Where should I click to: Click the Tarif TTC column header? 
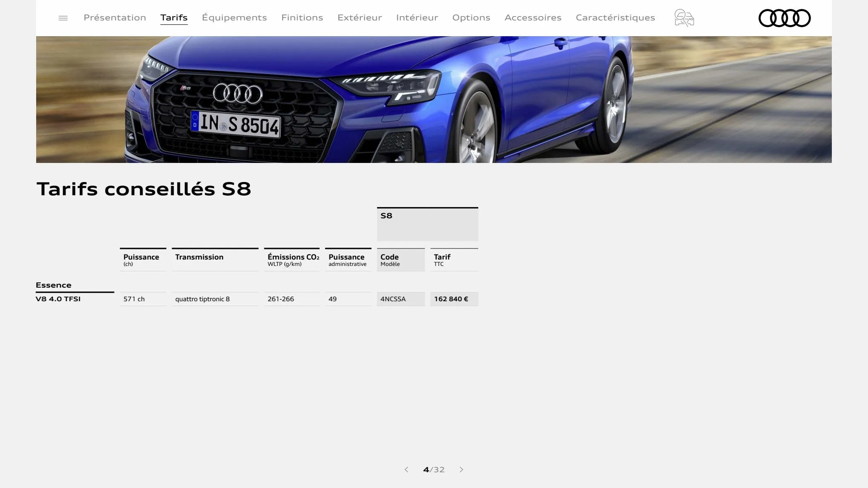click(x=454, y=260)
